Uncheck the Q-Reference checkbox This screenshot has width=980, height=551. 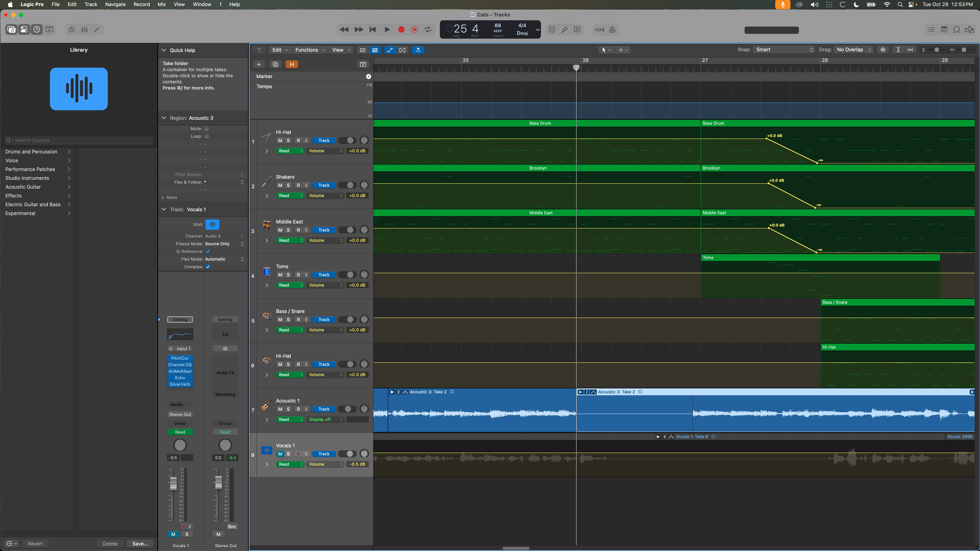click(x=208, y=251)
